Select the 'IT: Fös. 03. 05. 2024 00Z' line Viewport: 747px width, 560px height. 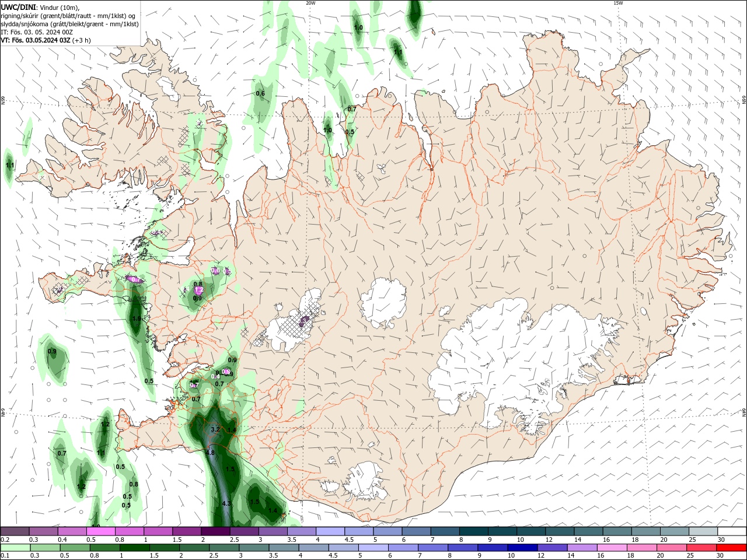[37, 32]
